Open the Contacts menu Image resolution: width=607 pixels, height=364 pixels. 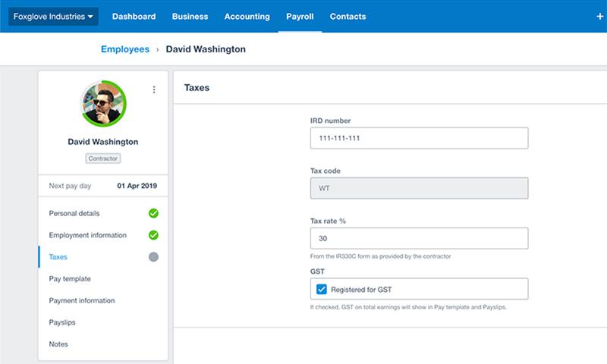point(348,17)
